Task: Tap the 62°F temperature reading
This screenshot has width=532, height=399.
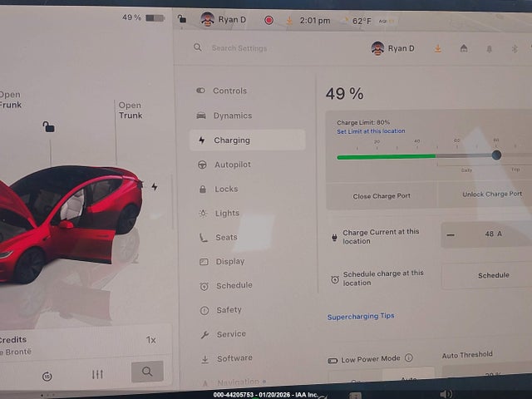Action: coord(362,22)
